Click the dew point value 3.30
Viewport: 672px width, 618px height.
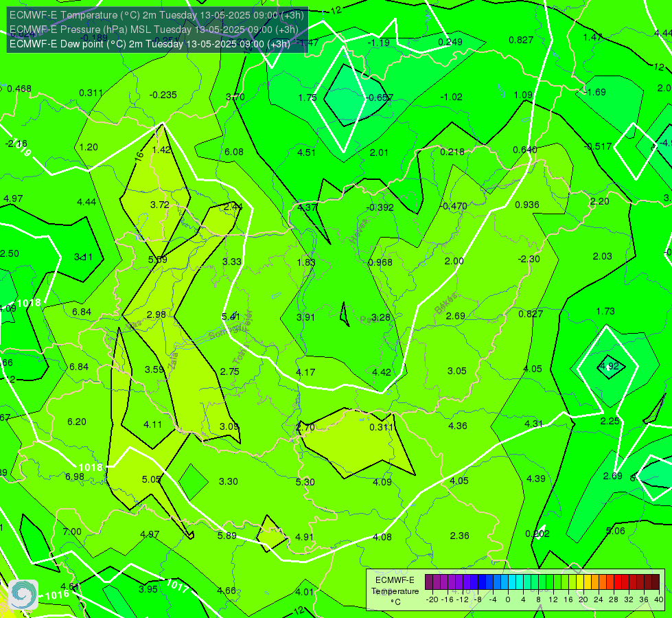(229, 481)
